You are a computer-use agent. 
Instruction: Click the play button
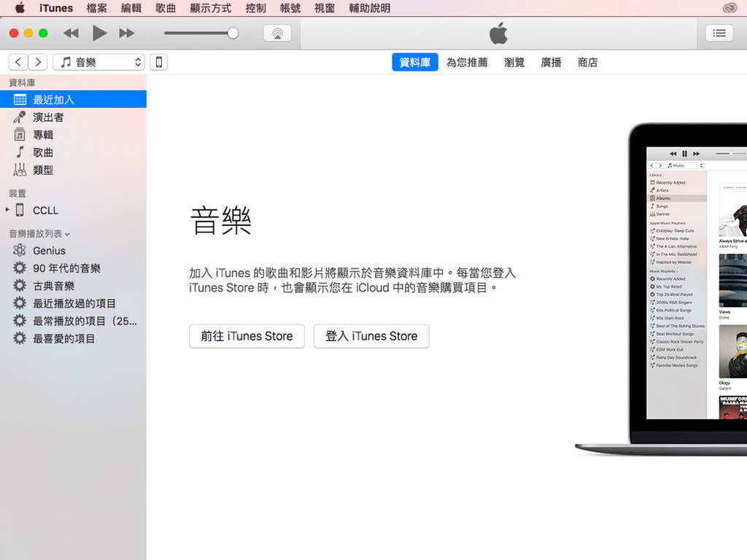tap(99, 33)
